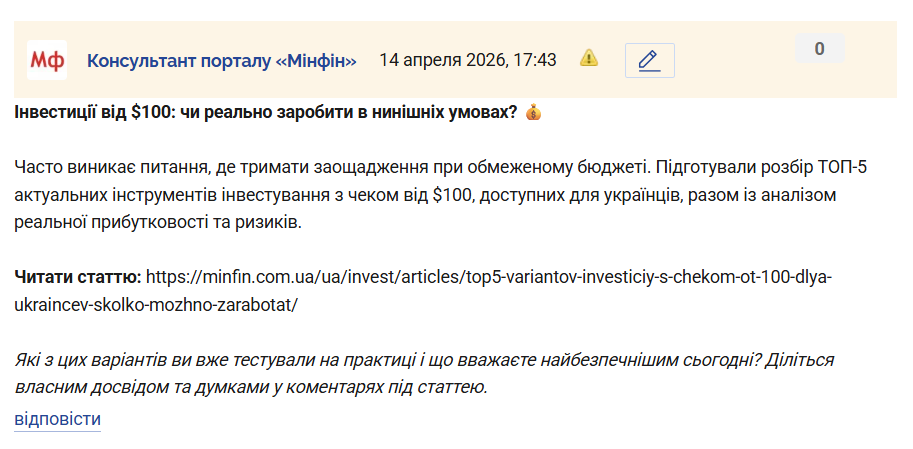Click the comment rating counter showing 0
The height and width of the screenshot is (449, 913).
click(819, 48)
